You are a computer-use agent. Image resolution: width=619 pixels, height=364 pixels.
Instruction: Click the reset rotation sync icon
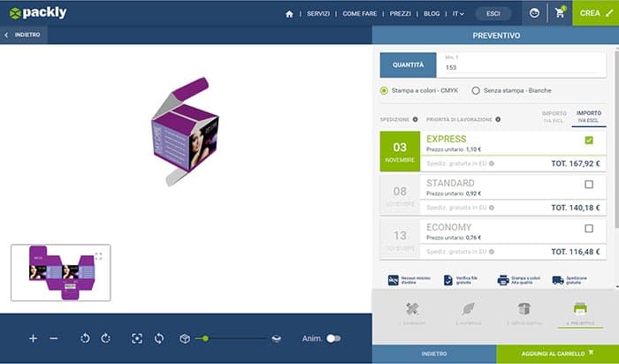159,338
